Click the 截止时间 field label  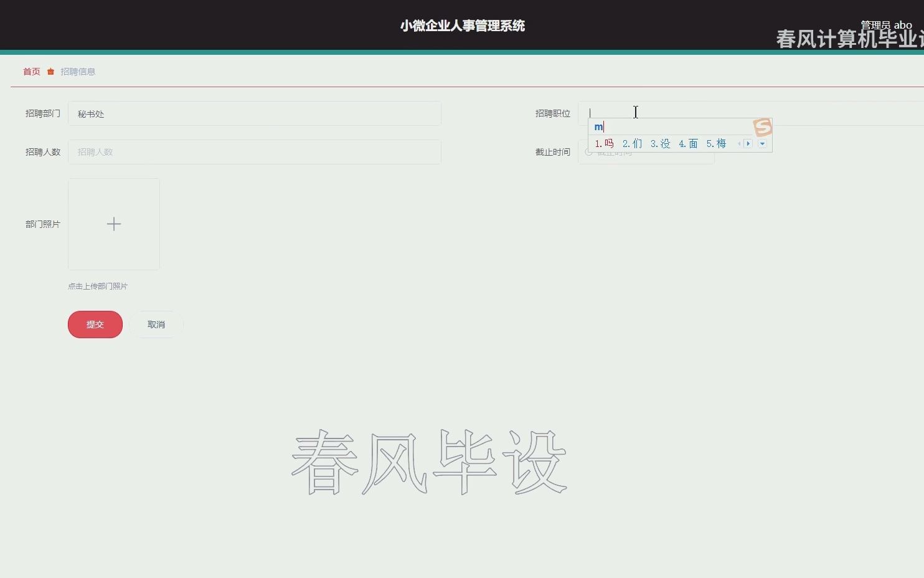(553, 152)
